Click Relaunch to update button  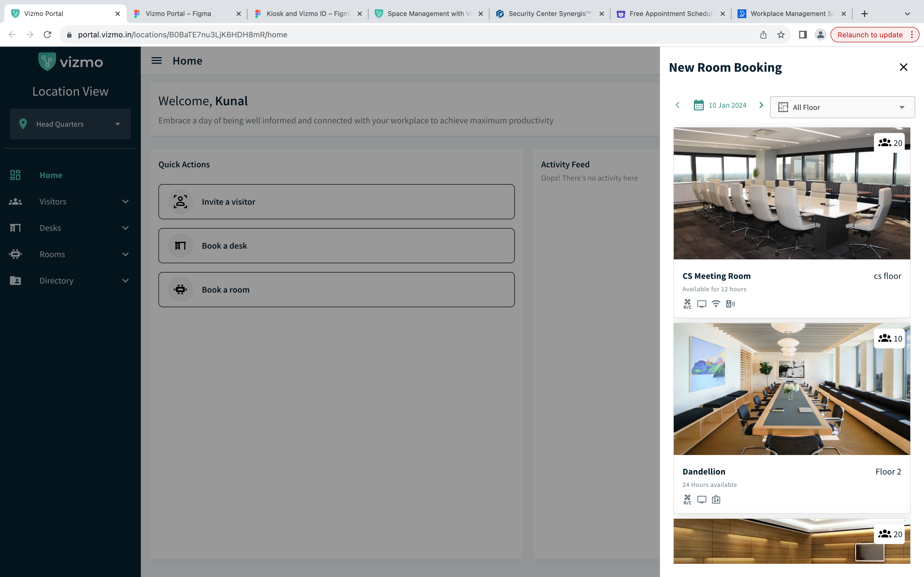[x=870, y=35]
